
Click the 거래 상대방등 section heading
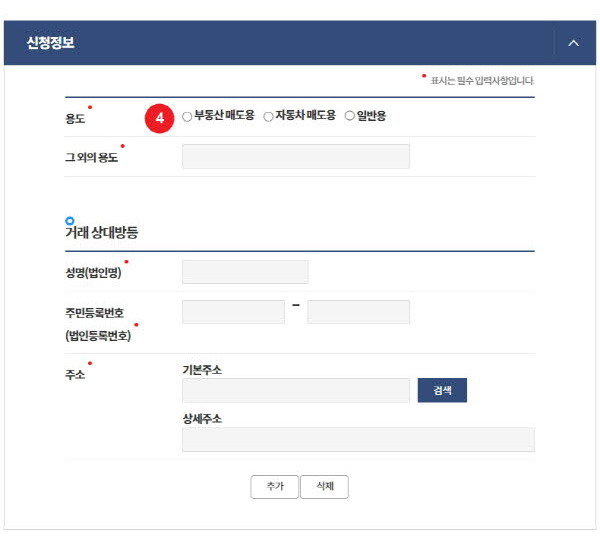pyautogui.click(x=101, y=232)
